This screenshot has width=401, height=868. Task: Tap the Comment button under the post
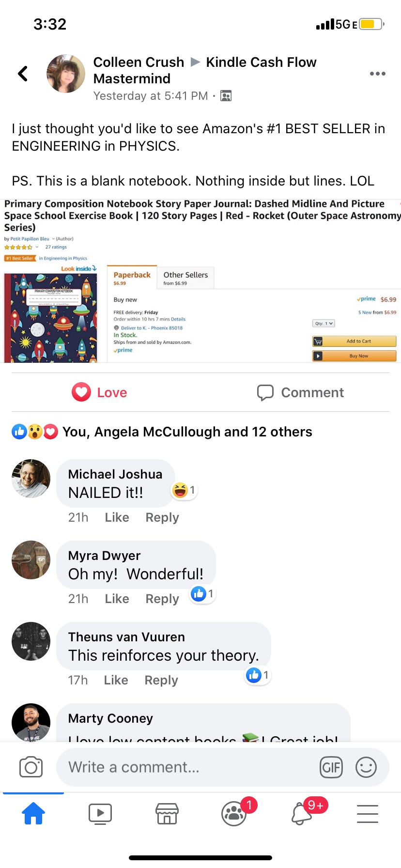(x=300, y=392)
